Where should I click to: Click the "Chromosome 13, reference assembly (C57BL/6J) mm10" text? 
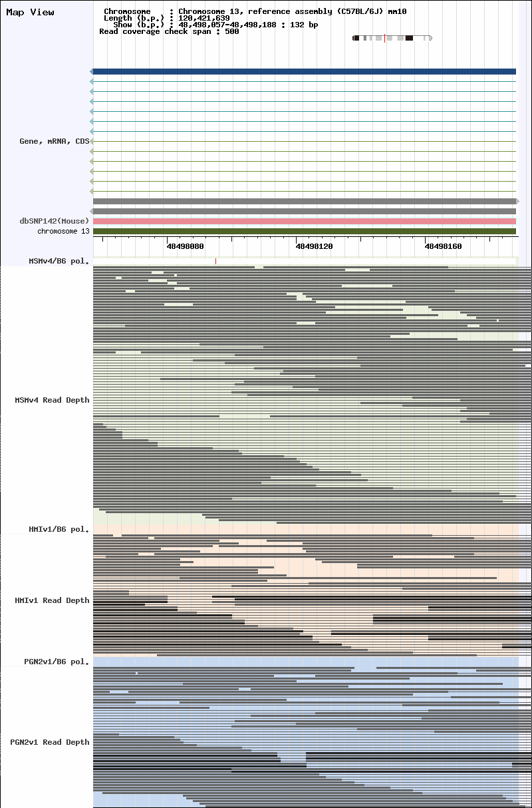point(293,11)
